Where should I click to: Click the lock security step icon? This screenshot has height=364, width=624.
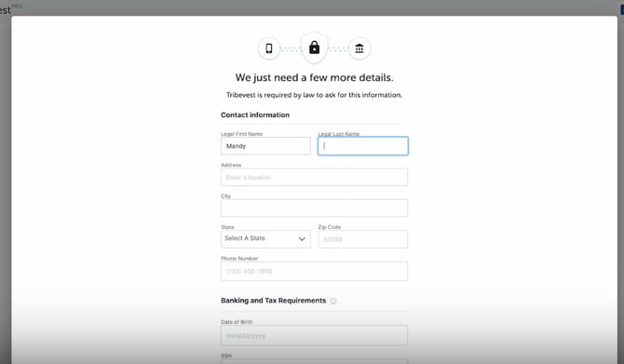(315, 47)
